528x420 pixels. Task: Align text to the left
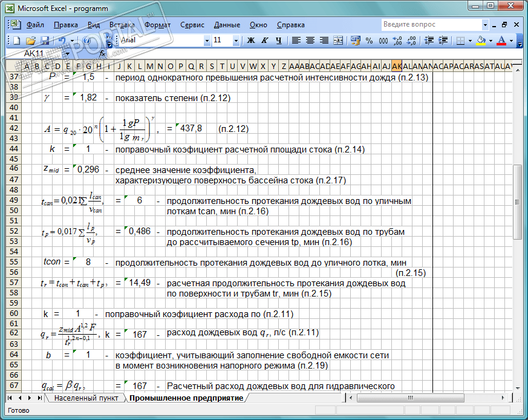point(296,41)
